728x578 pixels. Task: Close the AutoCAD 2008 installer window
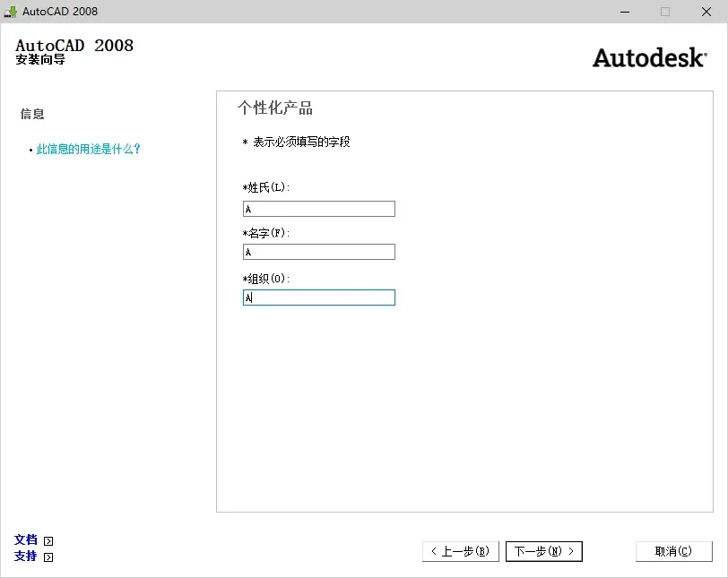pos(706,12)
